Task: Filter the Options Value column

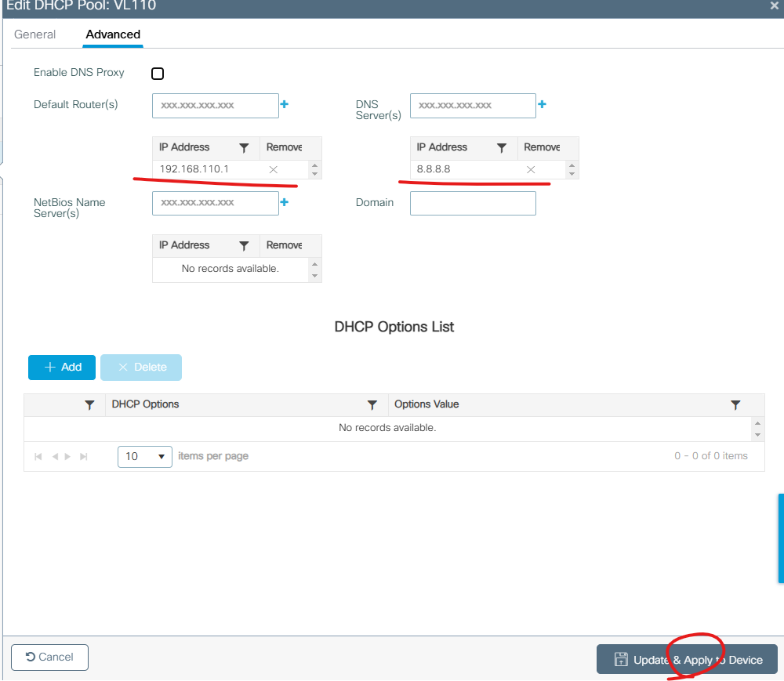Action: point(735,405)
